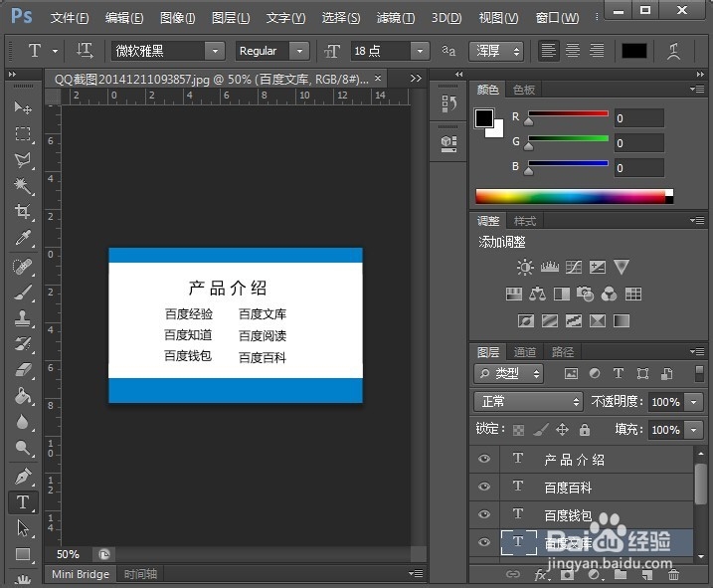Switch to the 路径 tab
This screenshot has height=588, width=713.
click(563, 352)
